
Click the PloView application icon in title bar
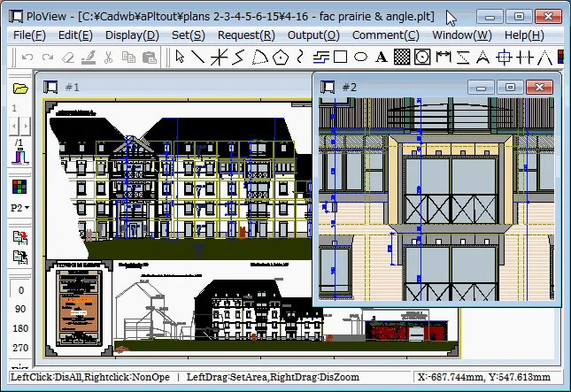click(x=16, y=17)
